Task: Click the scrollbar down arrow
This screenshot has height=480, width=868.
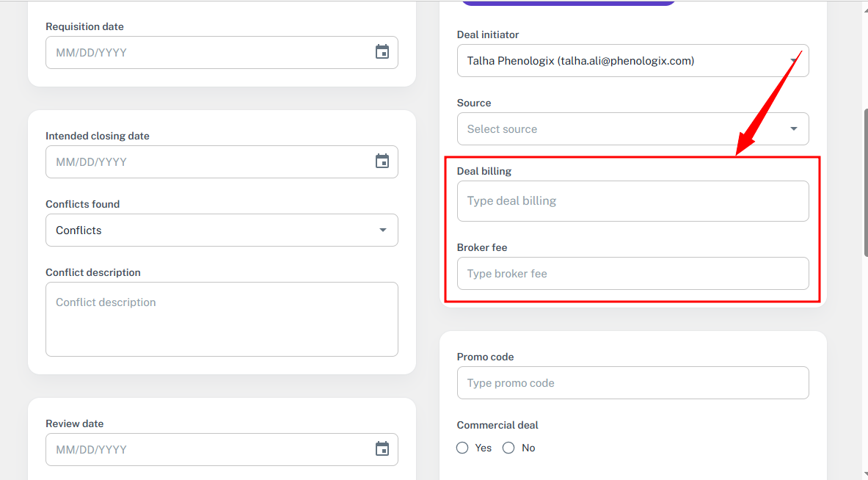Action: click(864, 474)
